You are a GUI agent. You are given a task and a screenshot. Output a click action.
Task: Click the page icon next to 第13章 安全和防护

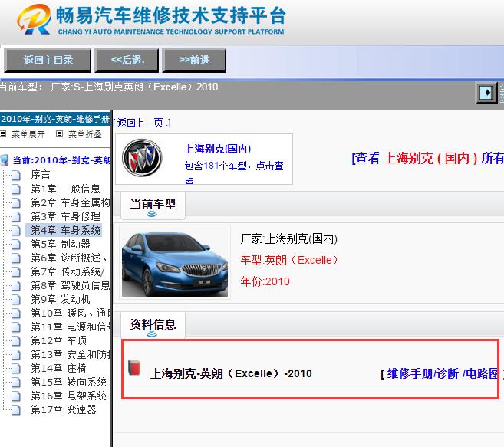point(16,355)
